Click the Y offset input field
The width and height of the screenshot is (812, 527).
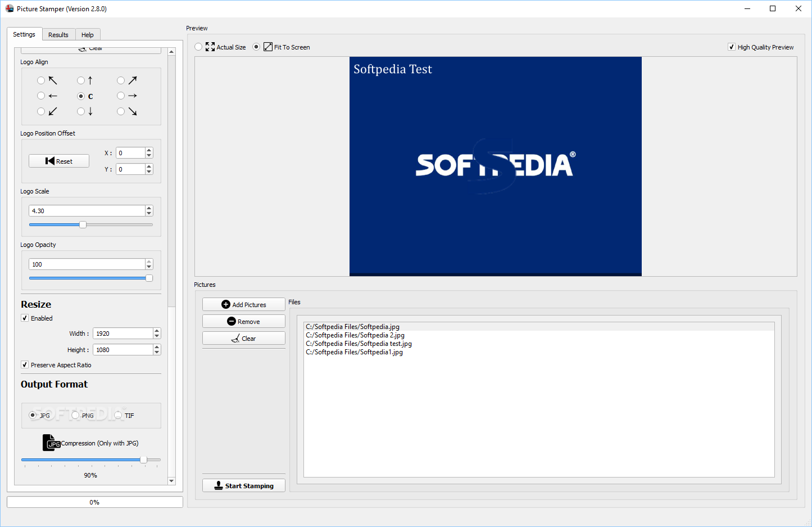point(130,169)
